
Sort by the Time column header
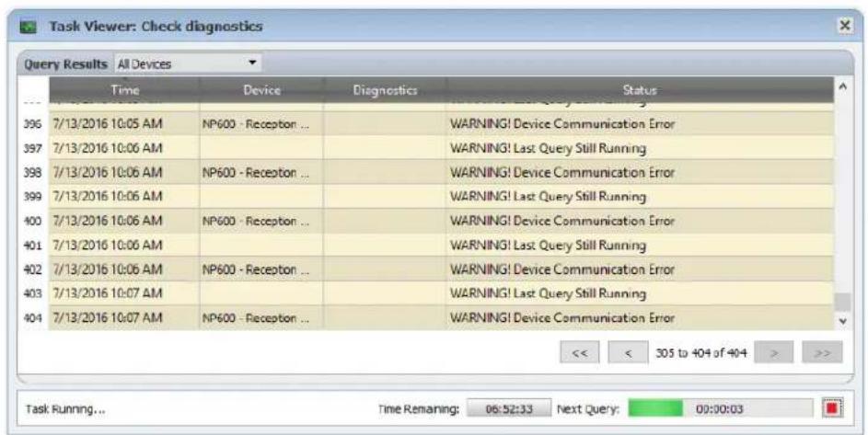coord(124,89)
